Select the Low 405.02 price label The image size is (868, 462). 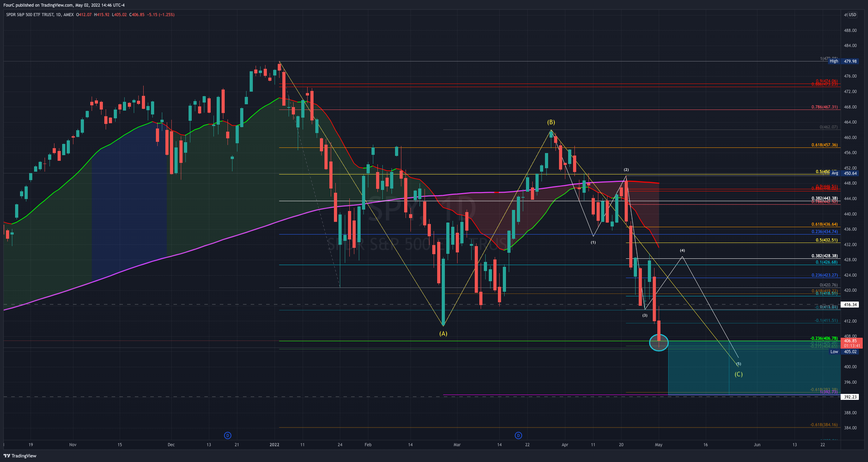click(843, 351)
